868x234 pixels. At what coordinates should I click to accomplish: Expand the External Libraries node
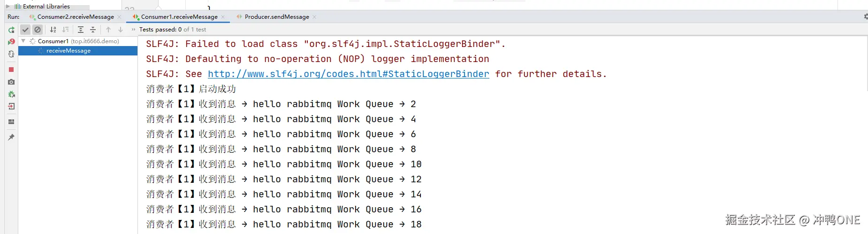(x=8, y=6)
